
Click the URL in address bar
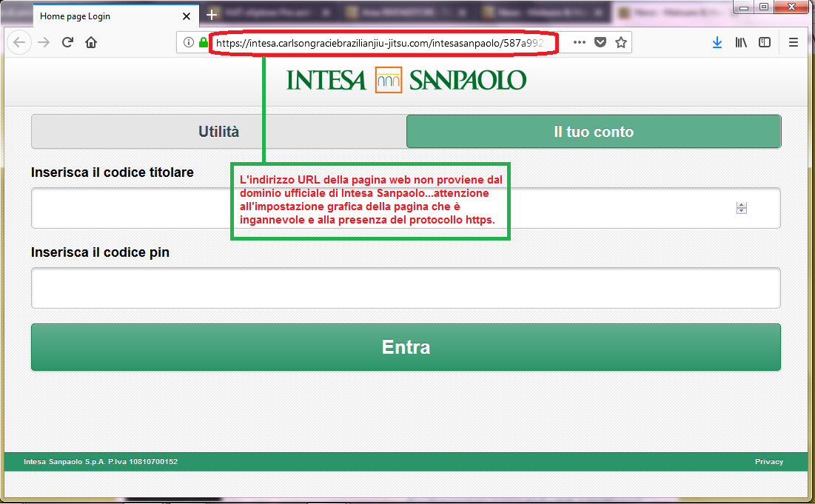[x=380, y=43]
